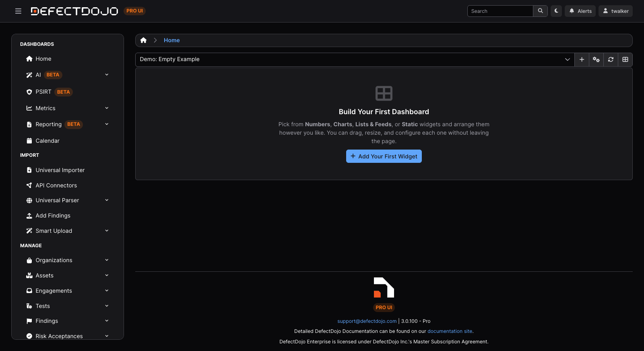
Task: Click the refresh dashboard icon
Action: click(611, 60)
